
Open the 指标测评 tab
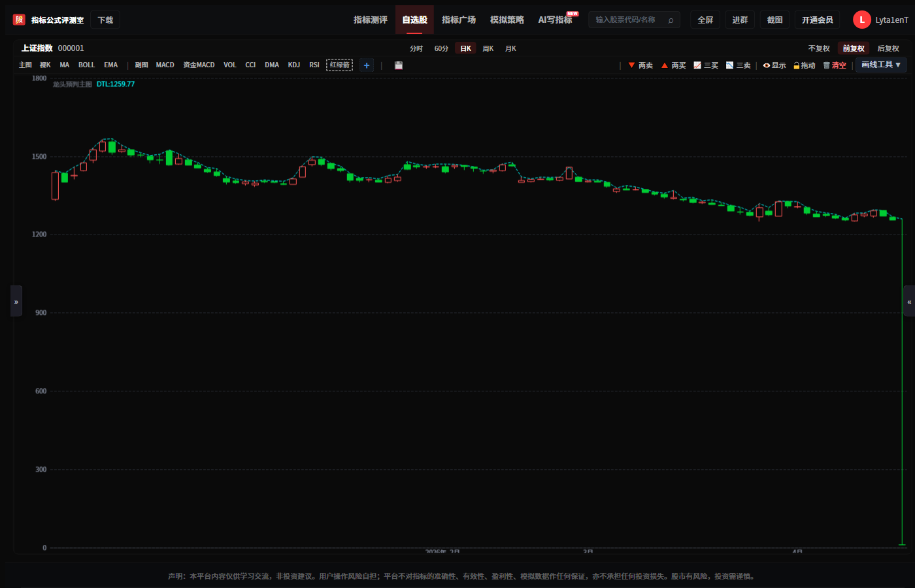(371, 20)
